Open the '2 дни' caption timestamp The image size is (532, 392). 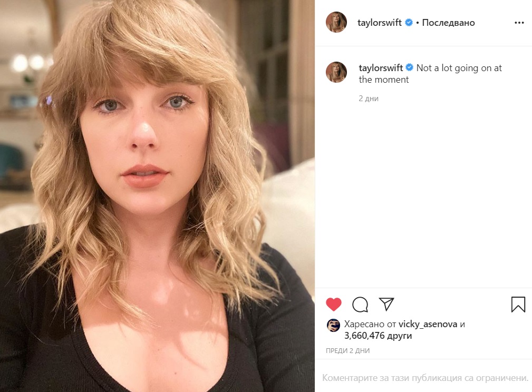[x=369, y=99]
